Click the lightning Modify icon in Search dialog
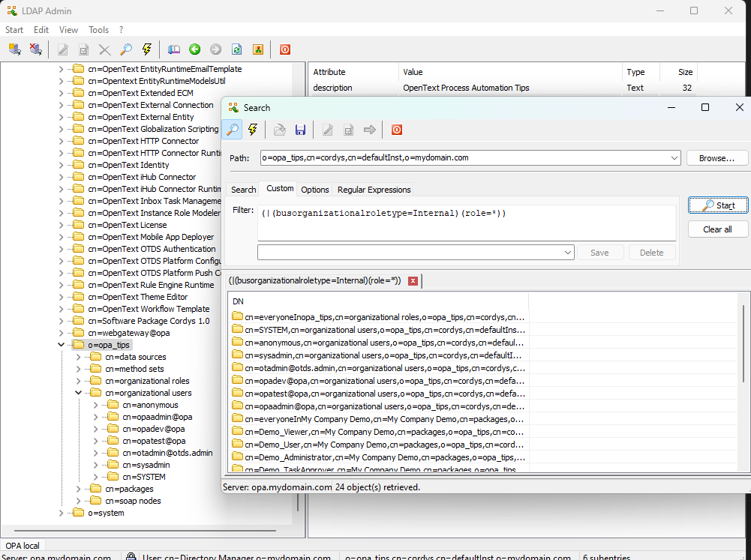The image size is (751, 560). (x=253, y=130)
